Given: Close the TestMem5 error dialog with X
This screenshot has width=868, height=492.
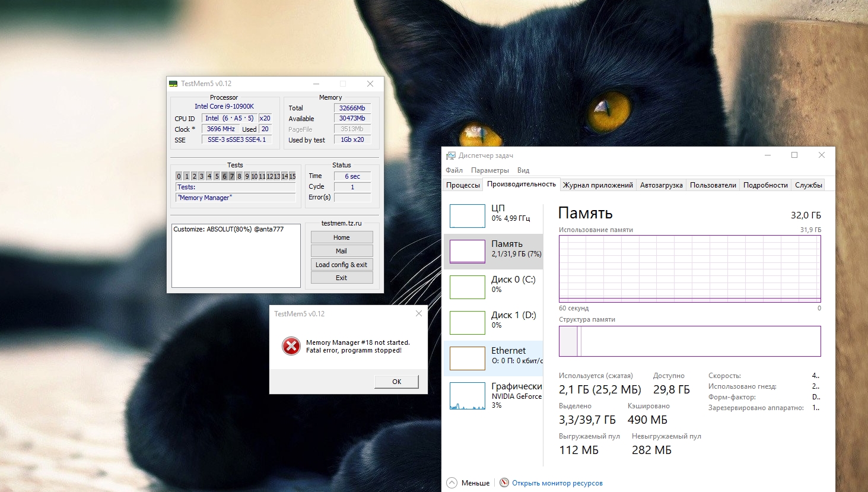Looking at the screenshot, I should [x=419, y=313].
